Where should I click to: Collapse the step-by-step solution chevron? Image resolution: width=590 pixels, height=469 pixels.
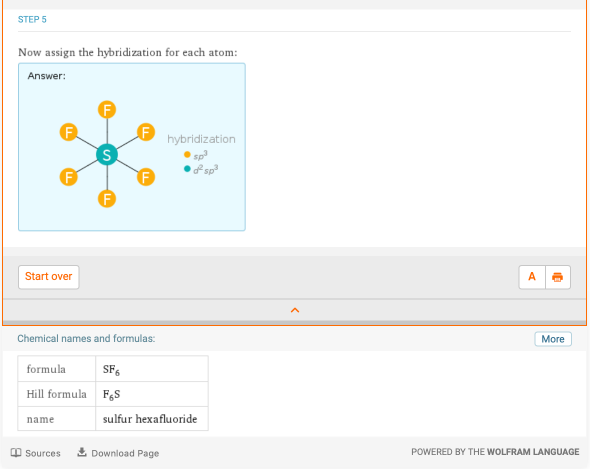(x=295, y=311)
